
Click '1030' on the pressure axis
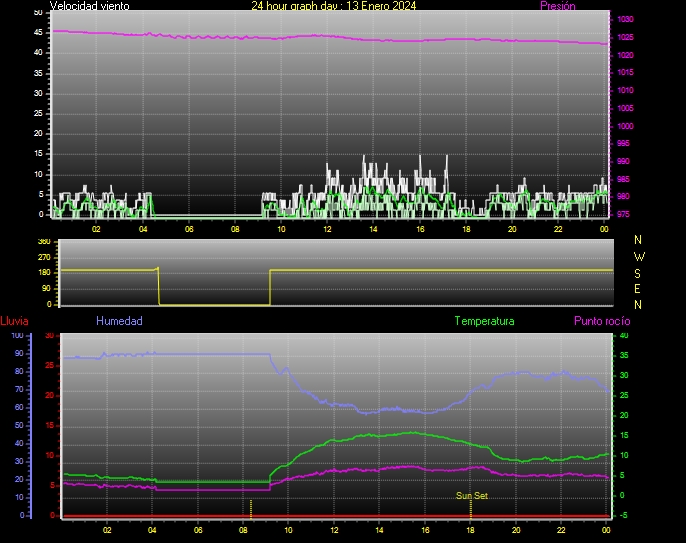pyautogui.click(x=625, y=19)
